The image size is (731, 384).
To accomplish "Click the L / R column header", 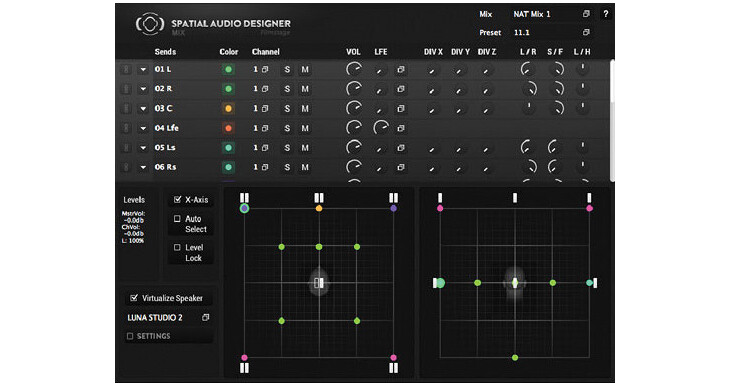I will click(528, 52).
